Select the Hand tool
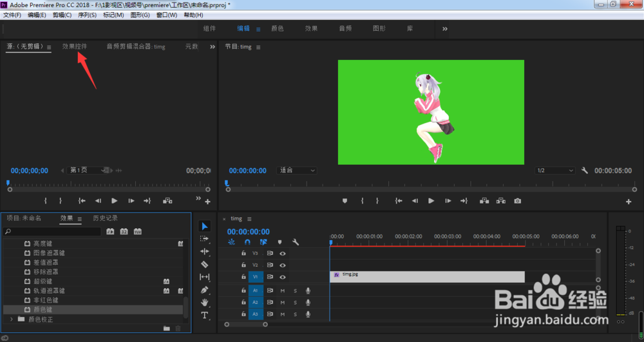The width and height of the screenshot is (644, 342). pos(205,303)
